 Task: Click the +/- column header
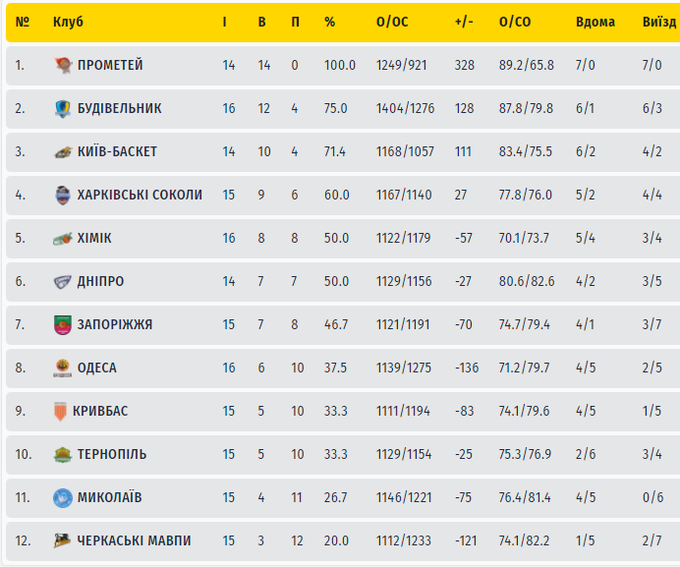click(x=463, y=21)
